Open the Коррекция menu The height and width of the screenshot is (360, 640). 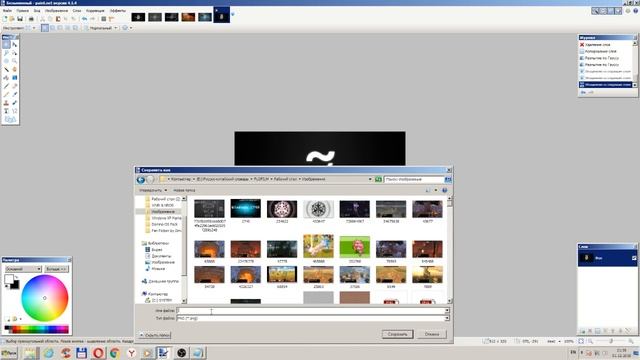95,11
